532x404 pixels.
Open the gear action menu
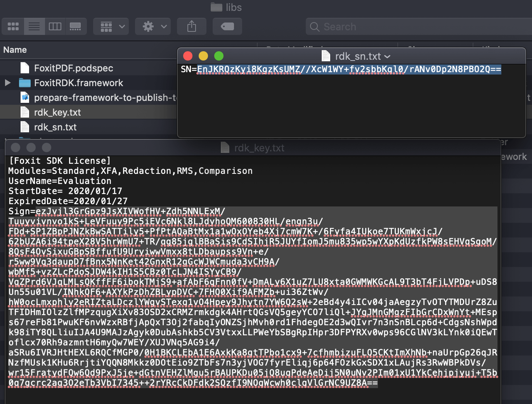tap(153, 26)
